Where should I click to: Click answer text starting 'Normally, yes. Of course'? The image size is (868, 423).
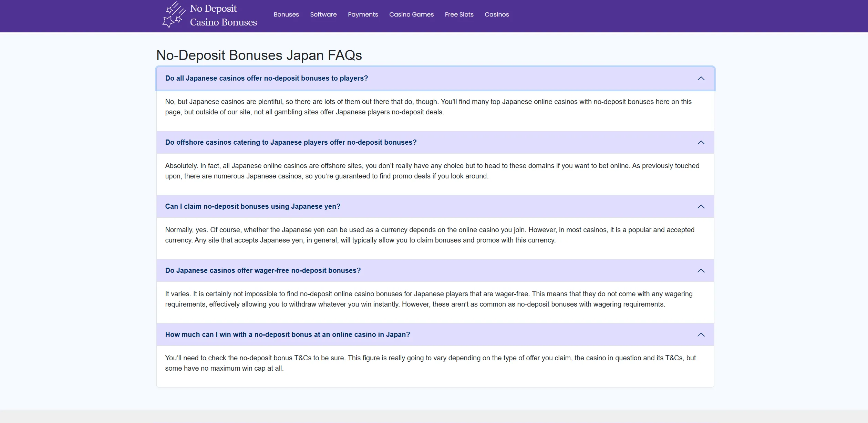[430, 235]
